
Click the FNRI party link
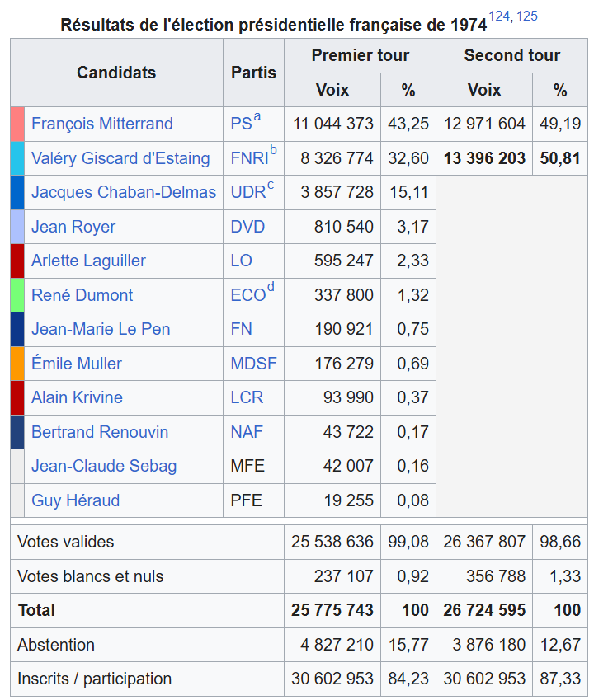pos(249,158)
